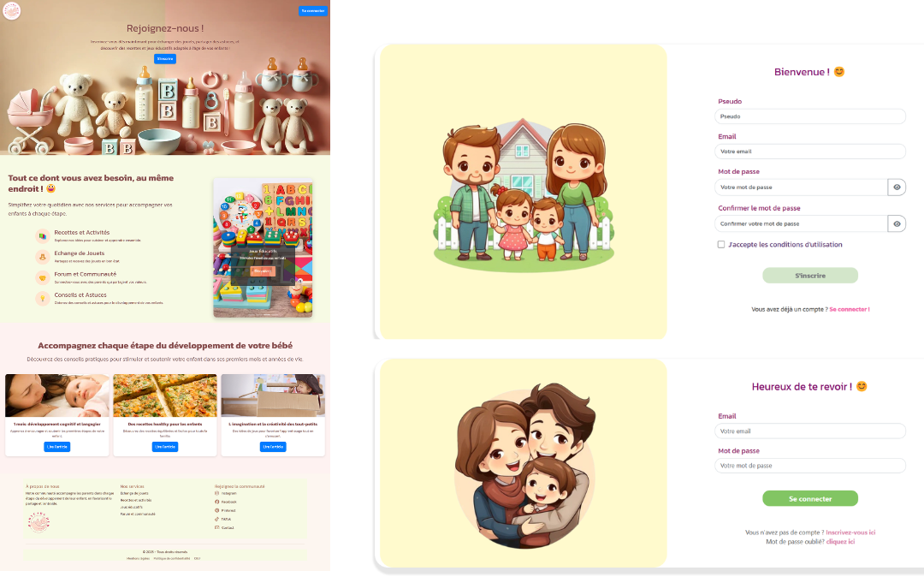924x577 pixels.
Task: Select the Echange de Jouets teddy bear icon
Action: coord(42,257)
